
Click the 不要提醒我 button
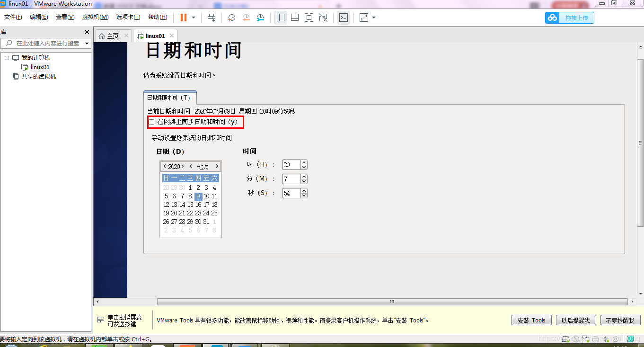(620, 320)
